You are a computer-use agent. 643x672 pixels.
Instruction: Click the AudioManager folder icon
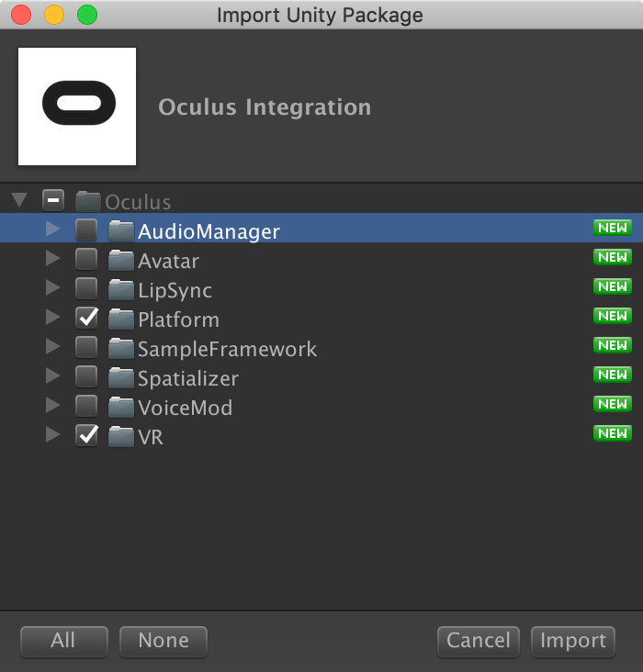pyautogui.click(x=121, y=231)
